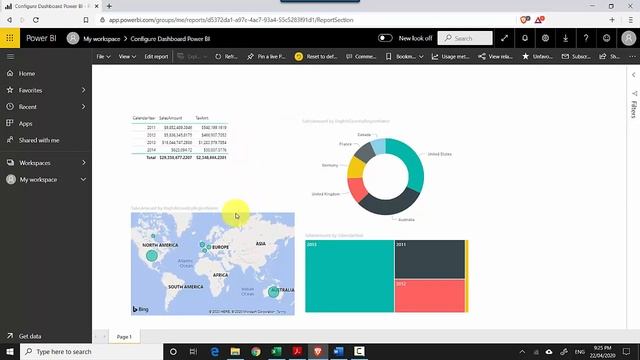This screenshot has width=640, height=360.
Task: Open the Power BI app launcher grid
Action: 10,38
